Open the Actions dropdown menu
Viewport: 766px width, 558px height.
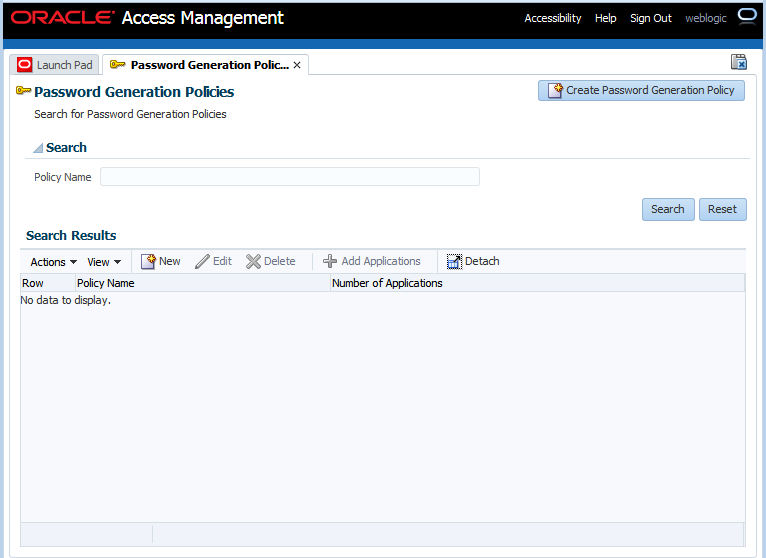(x=53, y=262)
